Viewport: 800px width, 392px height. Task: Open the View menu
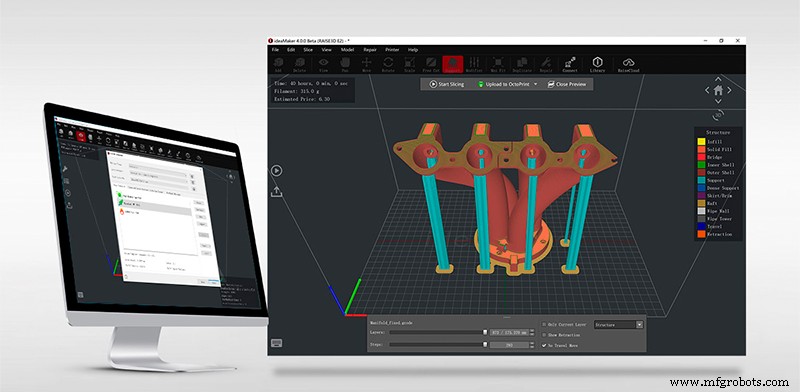327,50
